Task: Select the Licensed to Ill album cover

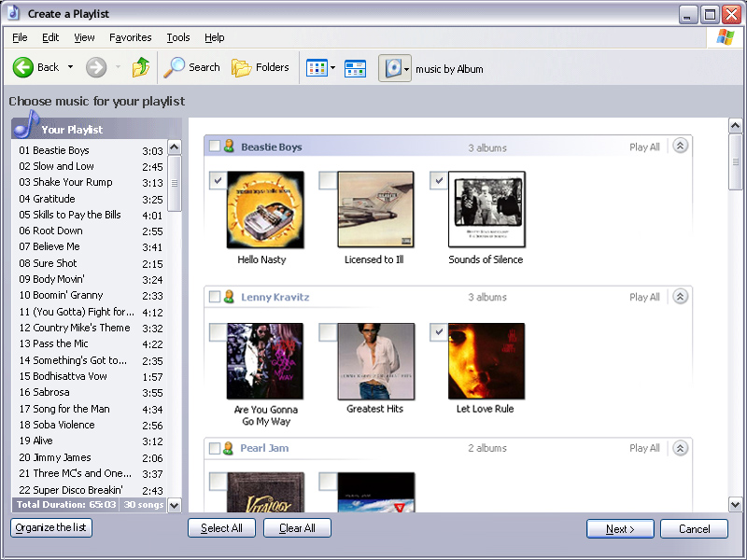Action: pyautogui.click(x=376, y=209)
